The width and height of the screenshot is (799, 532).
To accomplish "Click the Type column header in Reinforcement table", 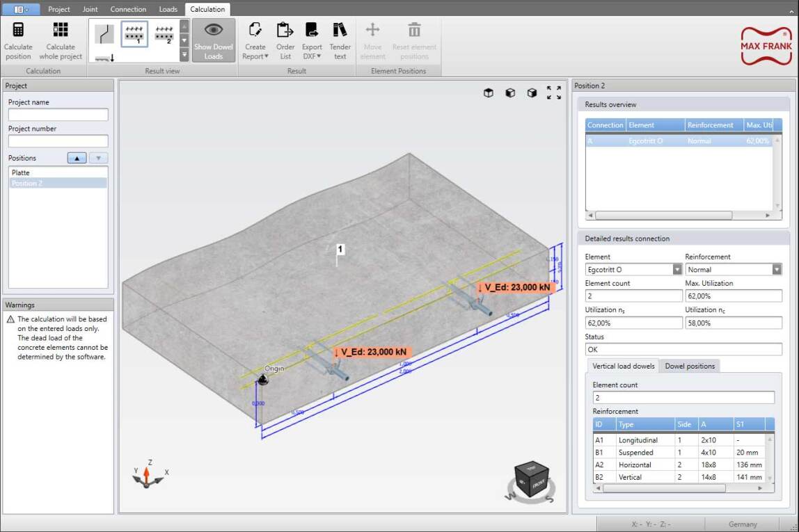I will click(x=644, y=424).
